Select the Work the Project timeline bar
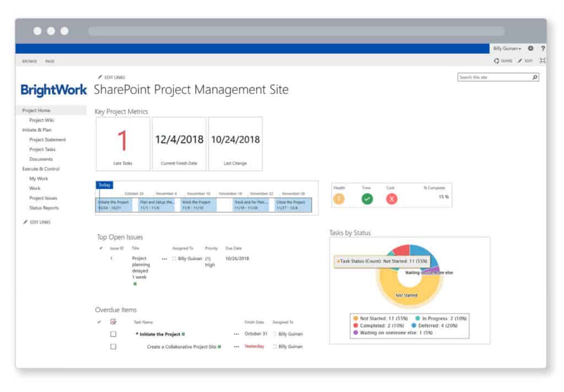 coord(199,205)
